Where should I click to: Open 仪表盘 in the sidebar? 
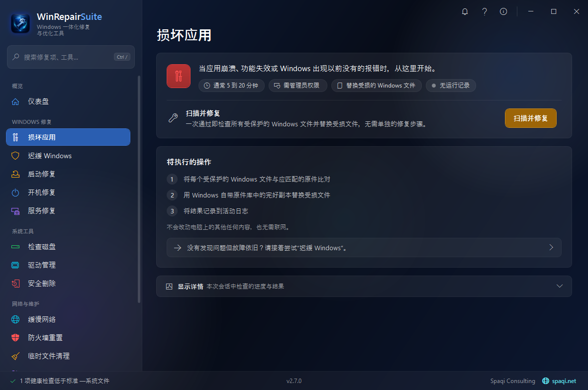pos(68,101)
